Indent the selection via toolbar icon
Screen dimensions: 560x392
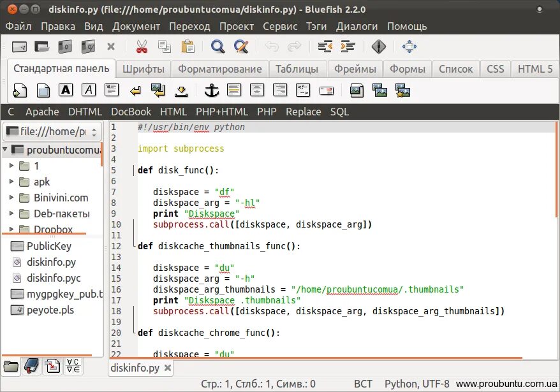coord(348,47)
